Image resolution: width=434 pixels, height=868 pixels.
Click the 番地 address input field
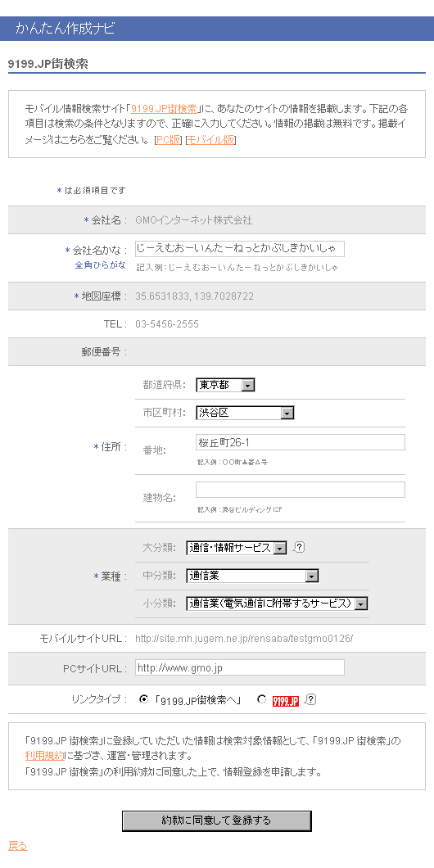click(300, 442)
